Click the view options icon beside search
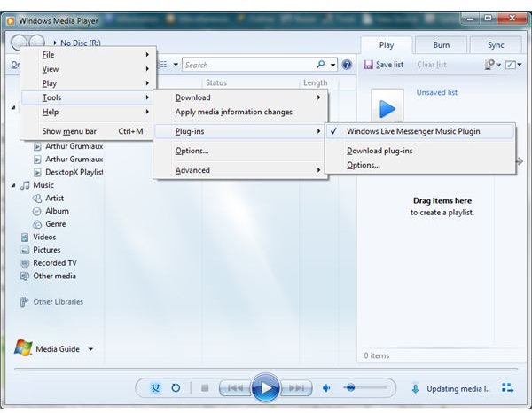This screenshot has width=532, height=413. (163, 64)
